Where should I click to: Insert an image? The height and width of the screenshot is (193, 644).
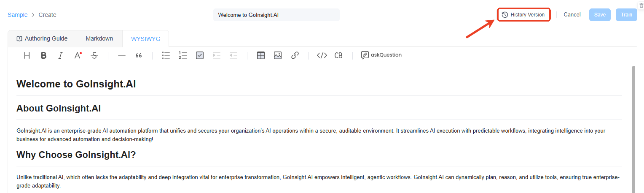coord(277,55)
